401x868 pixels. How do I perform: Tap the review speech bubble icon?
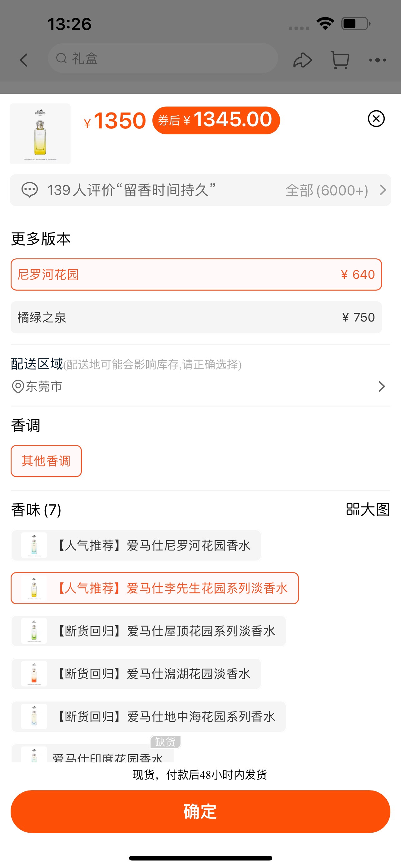point(30,190)
